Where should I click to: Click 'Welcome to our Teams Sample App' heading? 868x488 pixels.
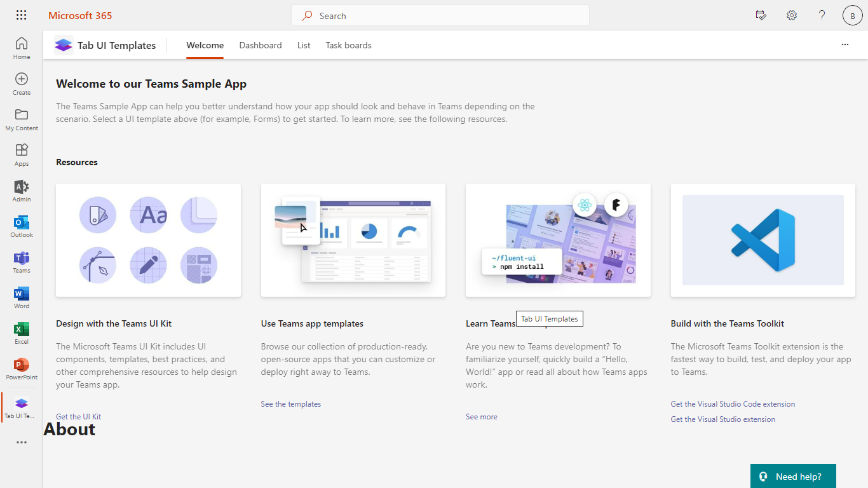coord(151,83)
